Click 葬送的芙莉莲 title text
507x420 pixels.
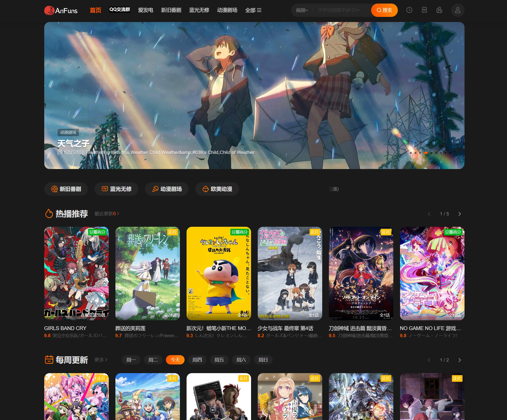tap(130, 328)
